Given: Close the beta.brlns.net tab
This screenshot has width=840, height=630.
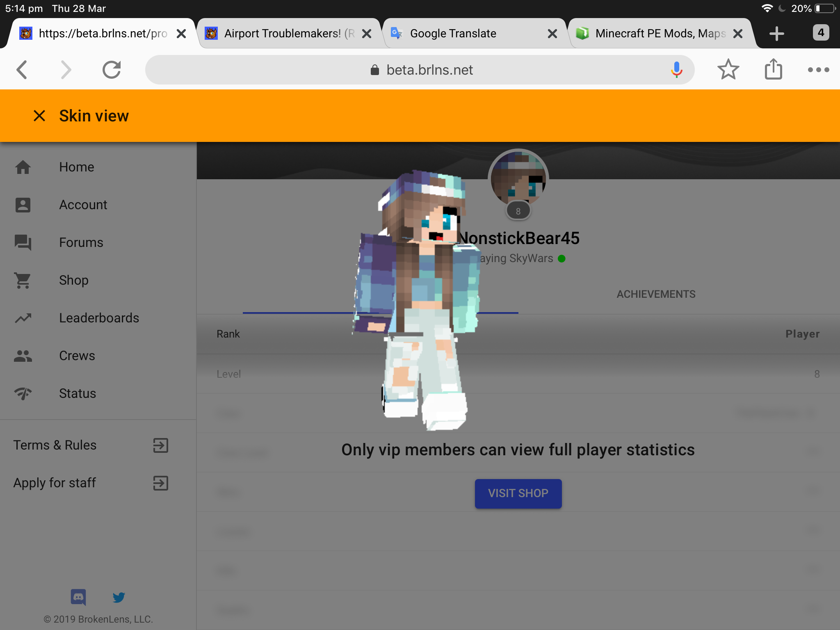Looking at the screenshot, I should tap(181, 34).
